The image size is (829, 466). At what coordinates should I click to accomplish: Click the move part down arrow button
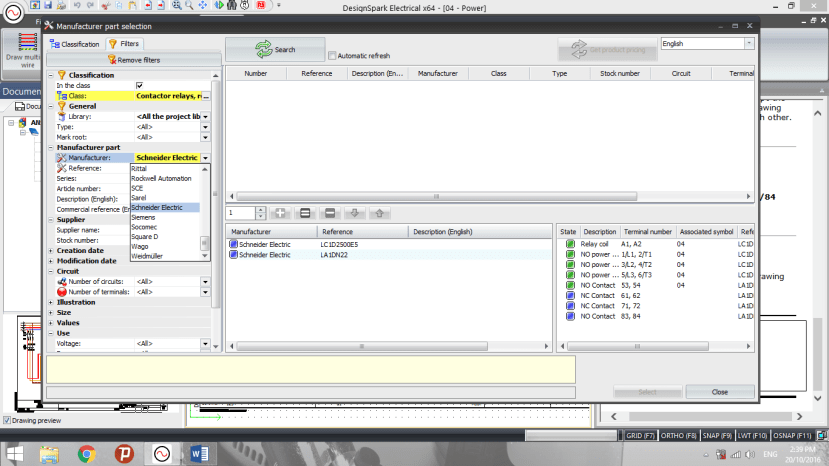(x=355, y=213)
